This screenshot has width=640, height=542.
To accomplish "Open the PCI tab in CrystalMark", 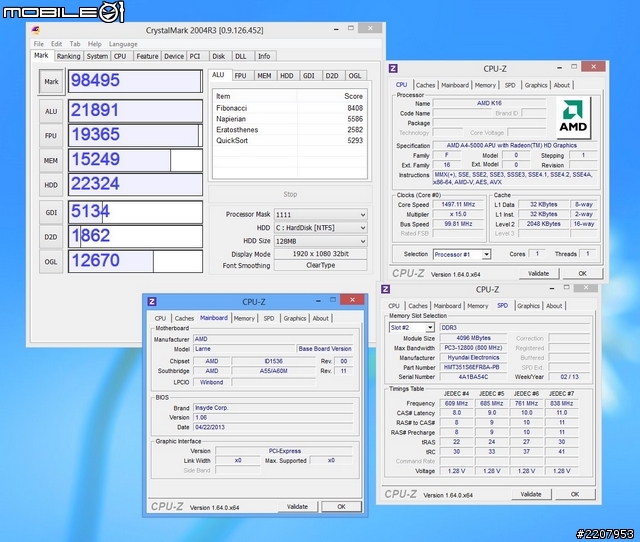I will [196, 56].
